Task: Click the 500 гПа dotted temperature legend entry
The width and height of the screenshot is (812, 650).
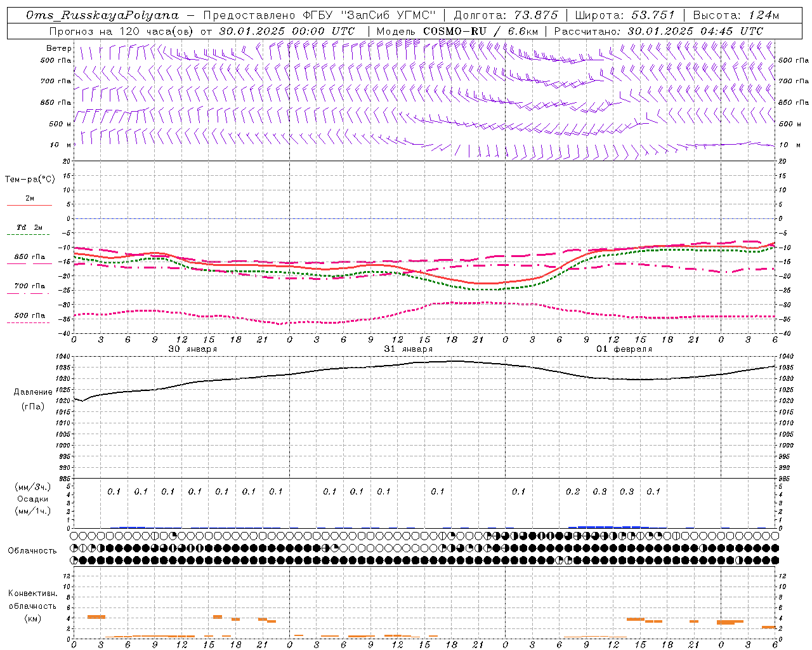Action: click(29, 318)
